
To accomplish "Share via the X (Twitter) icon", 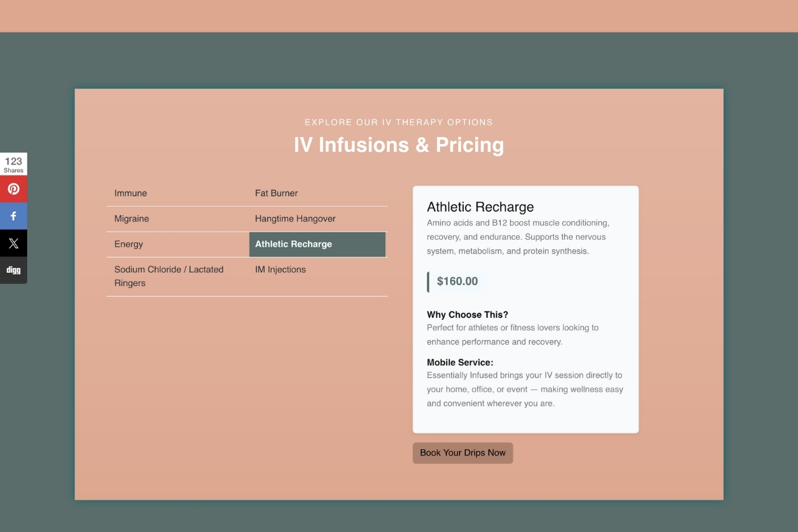I will 13,244.
